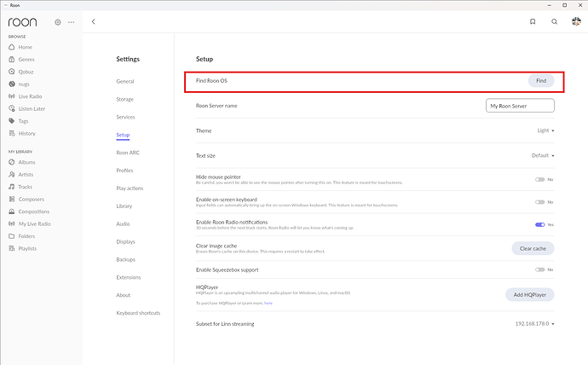The width and height of the screenshot is (588, 365).
Task: Click the Clear cache button
Action: coord(532,248)
